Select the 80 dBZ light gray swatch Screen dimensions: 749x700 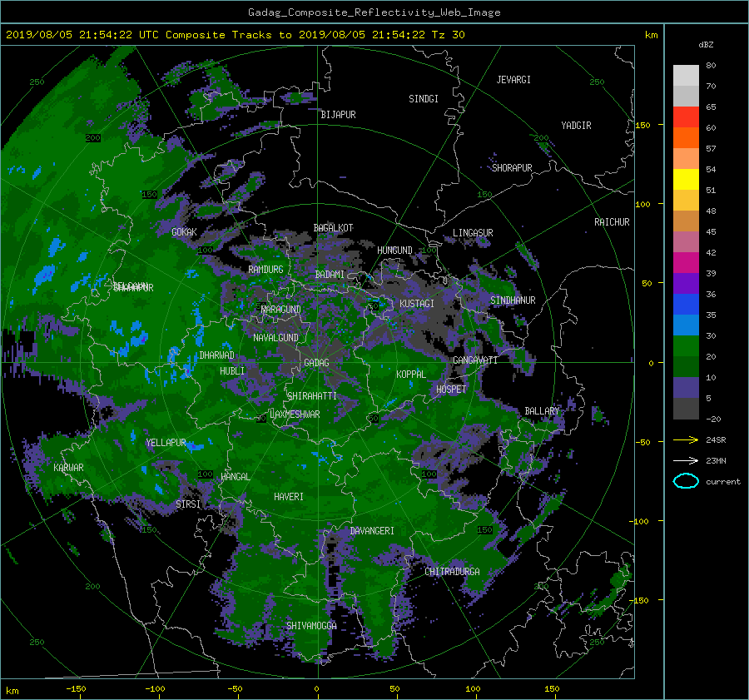pyautogui.click(x=686, y=75)
